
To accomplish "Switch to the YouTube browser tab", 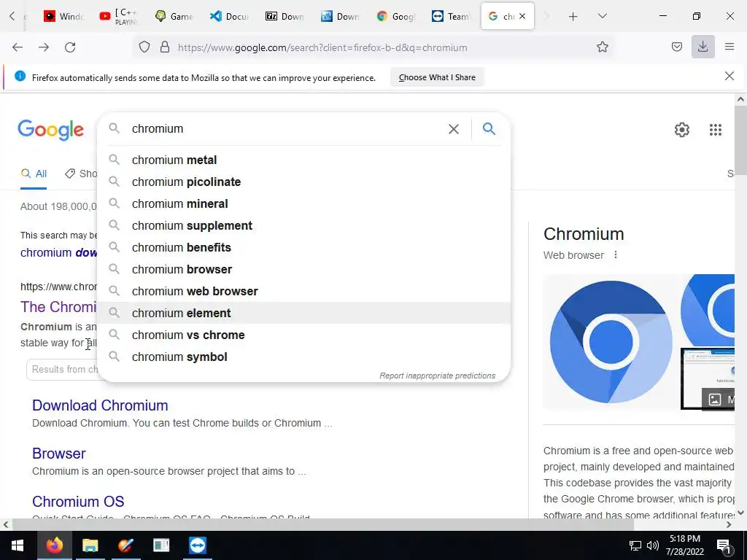I will point(119,16).
